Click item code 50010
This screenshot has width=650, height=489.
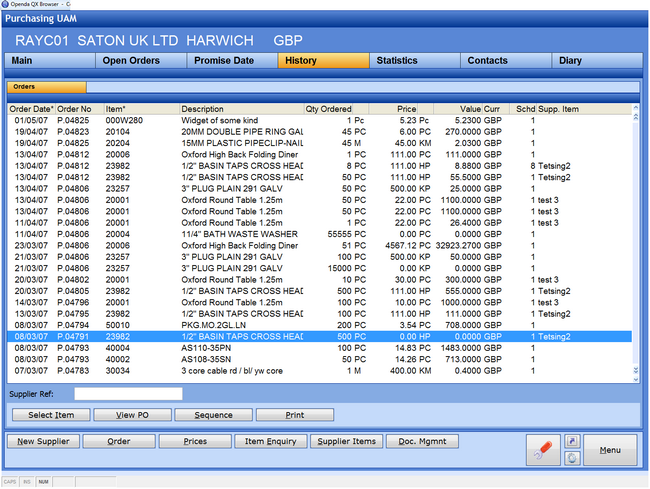[x=117, y=325]
